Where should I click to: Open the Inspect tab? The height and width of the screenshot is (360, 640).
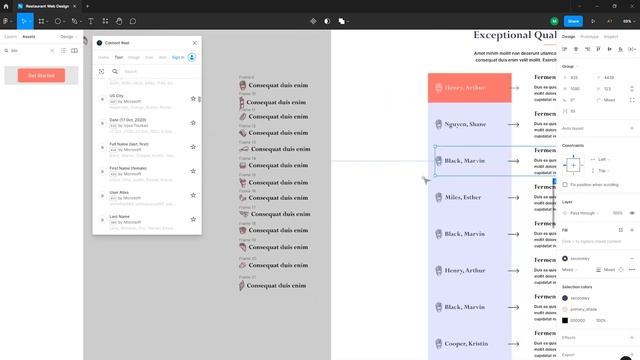611,37
